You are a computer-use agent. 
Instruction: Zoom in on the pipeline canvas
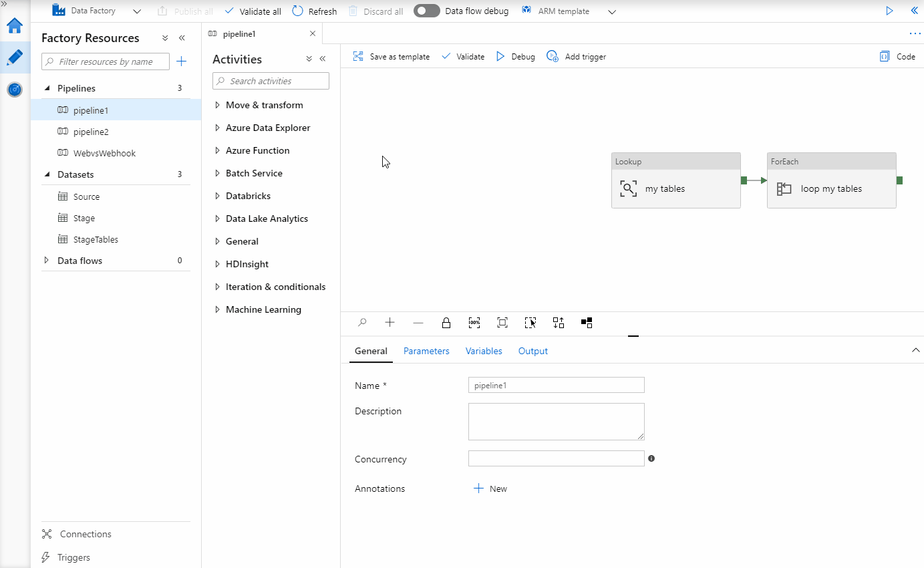point(390,323)
